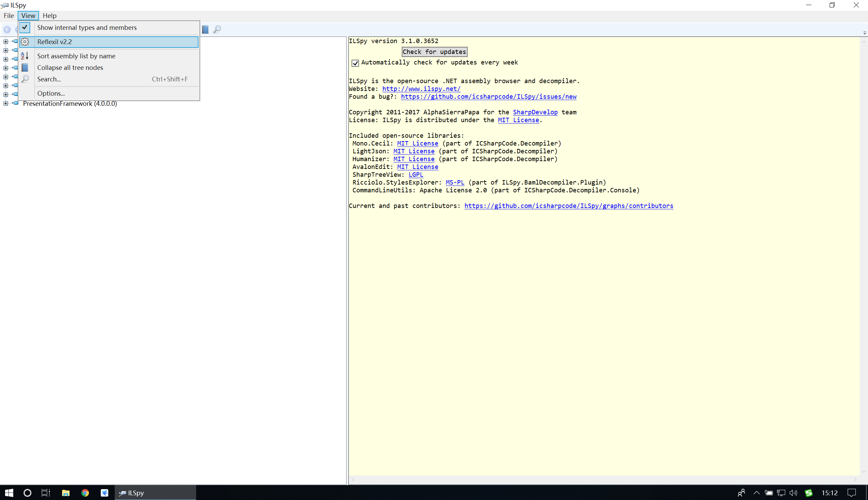Open the SharpTreeView LGPL link

pos(416,175)
